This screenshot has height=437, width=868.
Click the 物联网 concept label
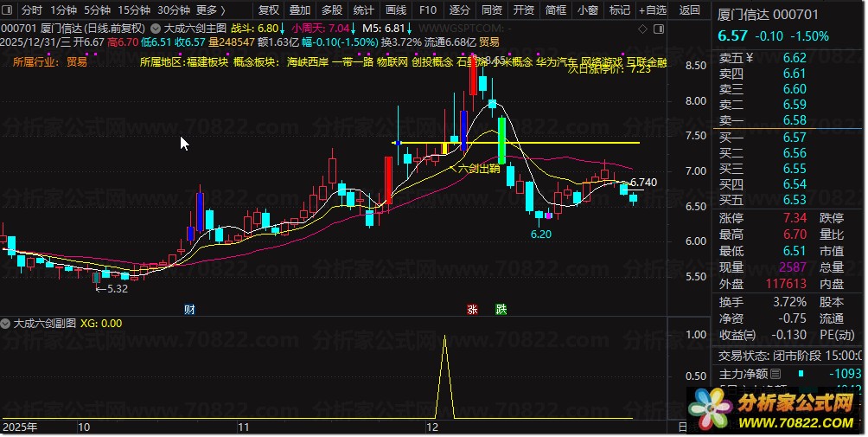tap(393, 62)
